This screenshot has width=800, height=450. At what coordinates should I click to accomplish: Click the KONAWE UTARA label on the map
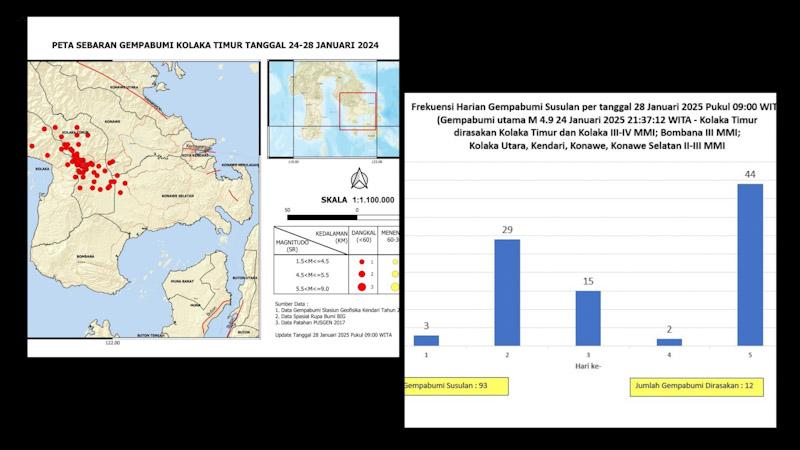coord(124,87)
